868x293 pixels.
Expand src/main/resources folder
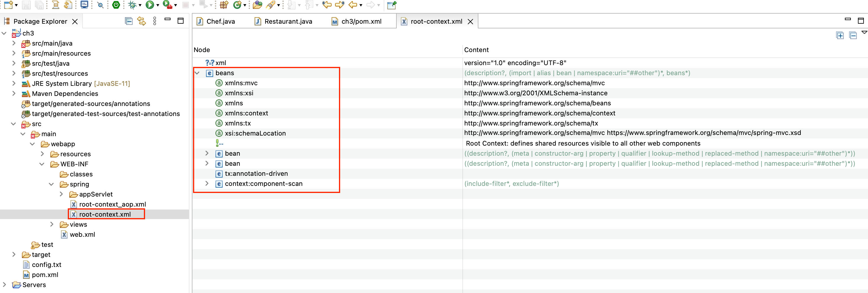[14, 53]
